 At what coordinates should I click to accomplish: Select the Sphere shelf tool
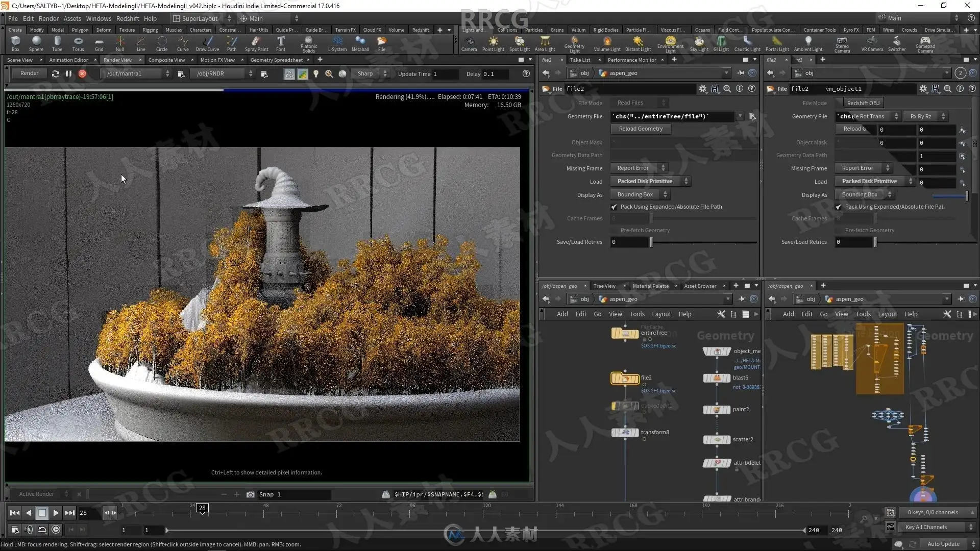[36, 43]
